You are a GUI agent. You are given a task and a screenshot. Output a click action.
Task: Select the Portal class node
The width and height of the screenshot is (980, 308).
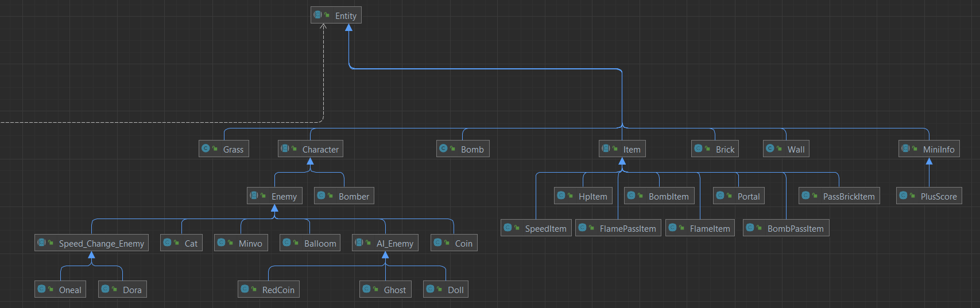pyautogui.click(x=739, y=196)
